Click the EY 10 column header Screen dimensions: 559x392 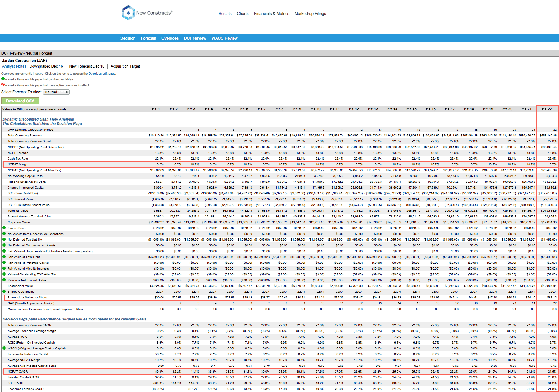pos(315,109)
